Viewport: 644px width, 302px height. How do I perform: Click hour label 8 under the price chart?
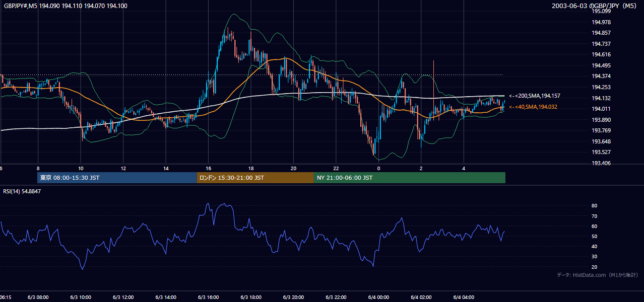[38, 169]
